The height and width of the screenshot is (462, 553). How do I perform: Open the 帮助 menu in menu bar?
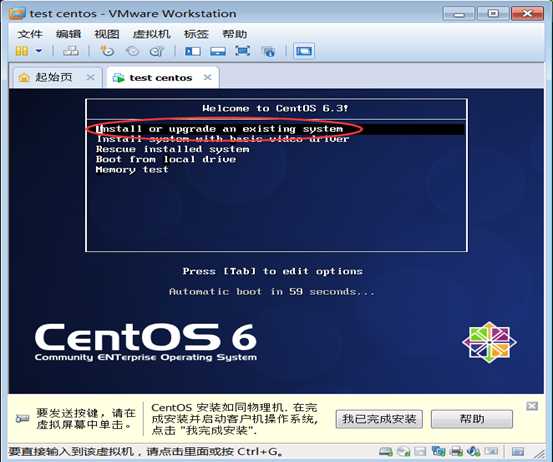pos(235,34)
